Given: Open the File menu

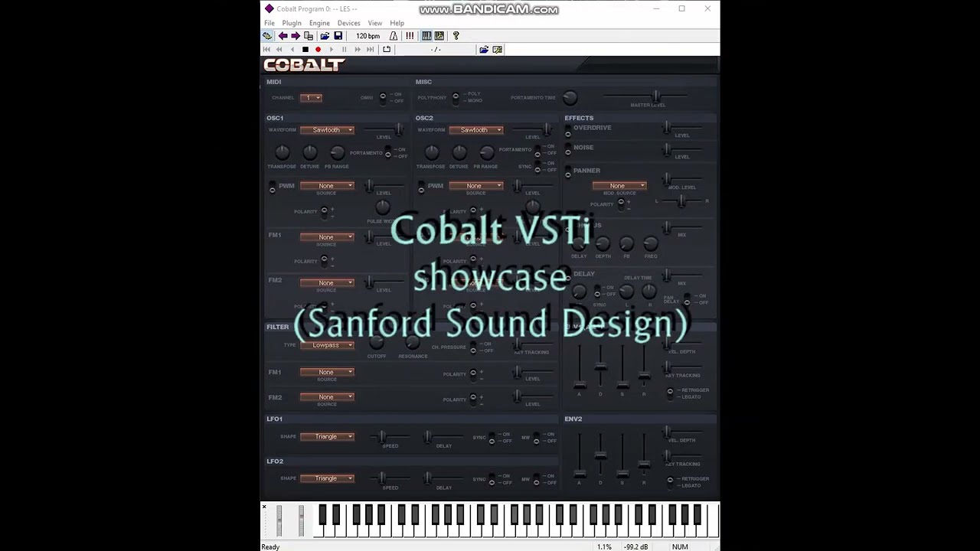Looking at the screenshot, I should click(269, 23).
